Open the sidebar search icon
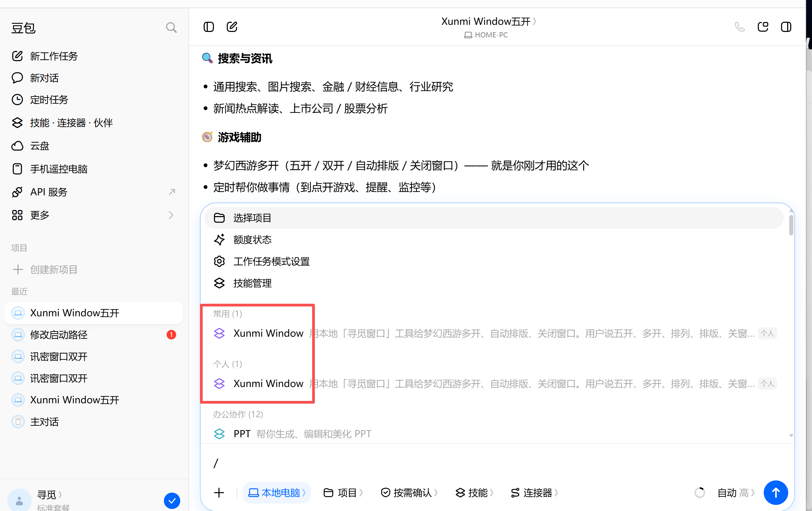 click(171, 28)
